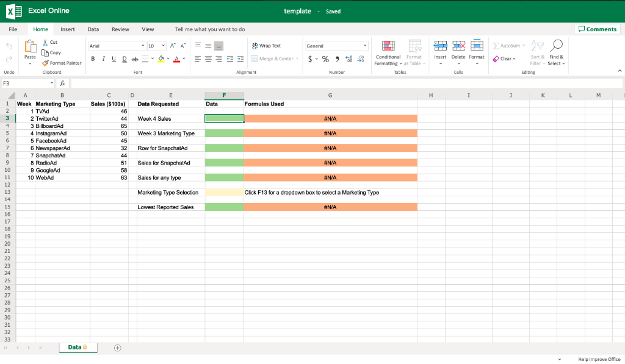Apply currency dollar format
Screen dimensions: 625x364
click(x=310, y=59)
